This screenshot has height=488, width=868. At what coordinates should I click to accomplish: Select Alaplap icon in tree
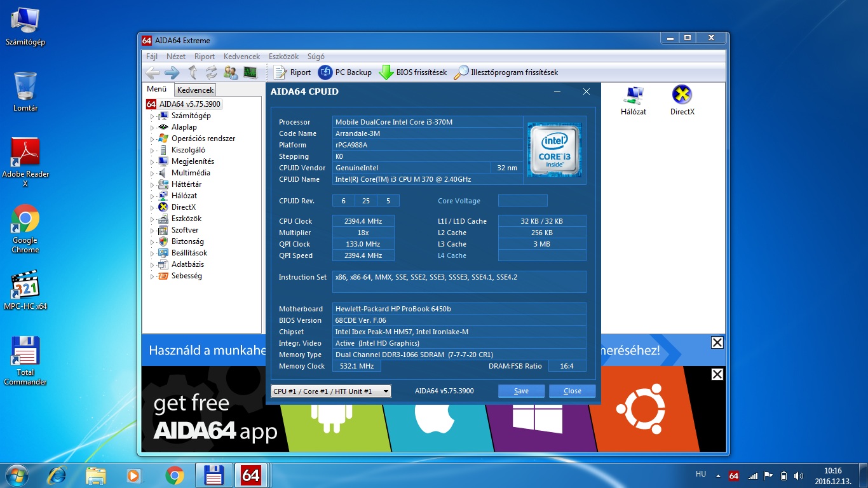[163, 127]
